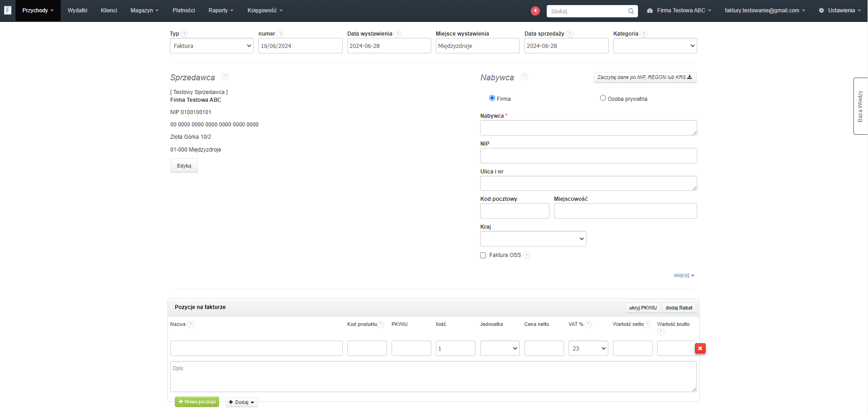Open the Magazyn menu
The width and height of the screenshot is (868, 414).
[x=144, y=10]
